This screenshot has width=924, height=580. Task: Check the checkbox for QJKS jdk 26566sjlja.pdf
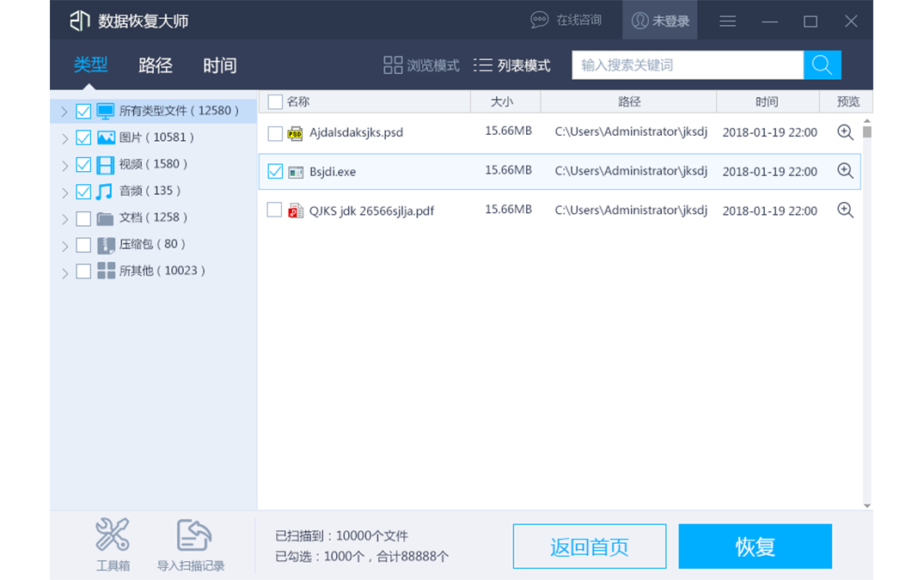pos(275,210)
